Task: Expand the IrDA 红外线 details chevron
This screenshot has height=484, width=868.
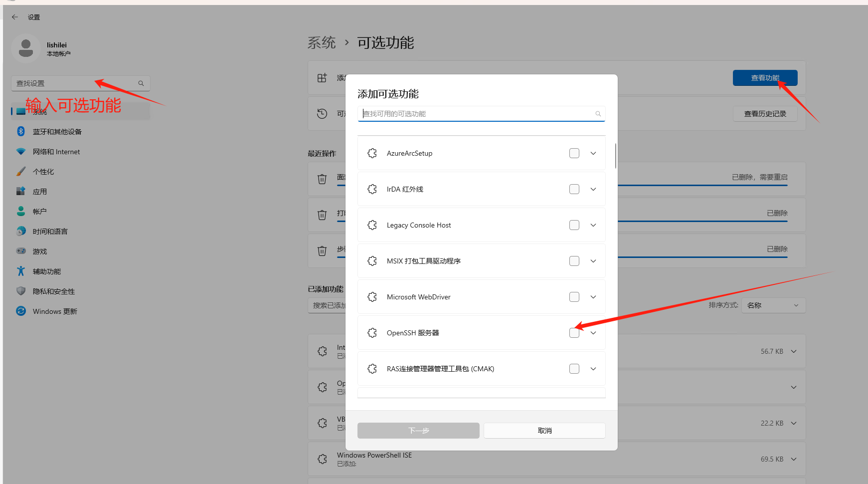Action: pyautogui.click(x=593, y=189)
